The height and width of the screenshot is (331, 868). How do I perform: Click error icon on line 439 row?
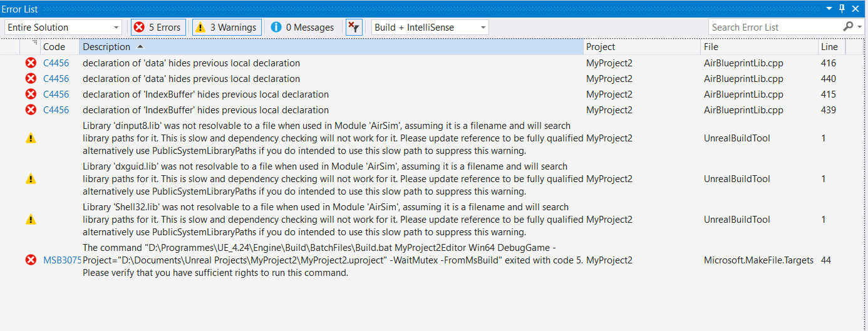point(31,110)
